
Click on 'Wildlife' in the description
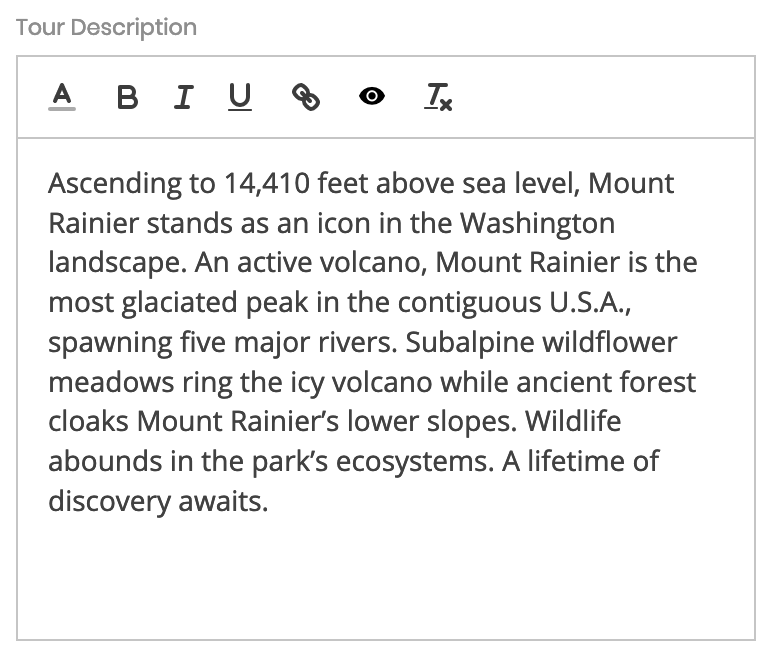click(573, 421)
